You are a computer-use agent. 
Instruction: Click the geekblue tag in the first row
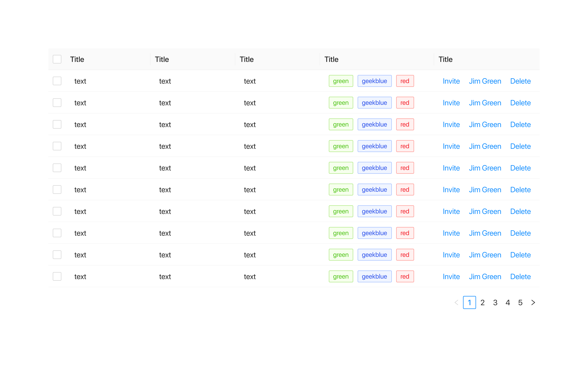(x=374, y=81)
